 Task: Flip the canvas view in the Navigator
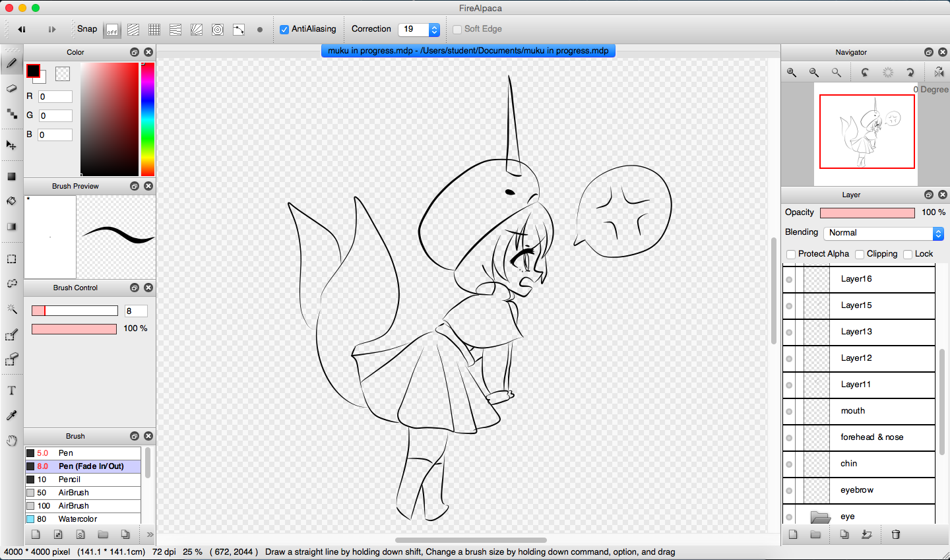point(939,73)
